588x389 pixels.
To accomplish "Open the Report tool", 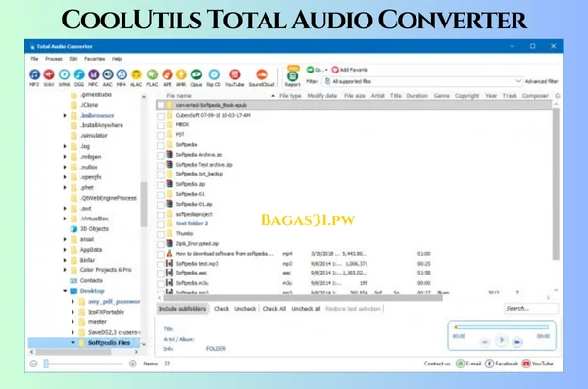I will [x=292, y=76].
